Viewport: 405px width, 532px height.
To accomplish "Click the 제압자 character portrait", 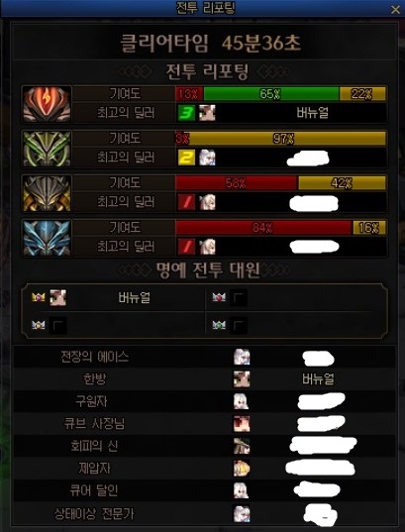I will click(x=242, y=469).
